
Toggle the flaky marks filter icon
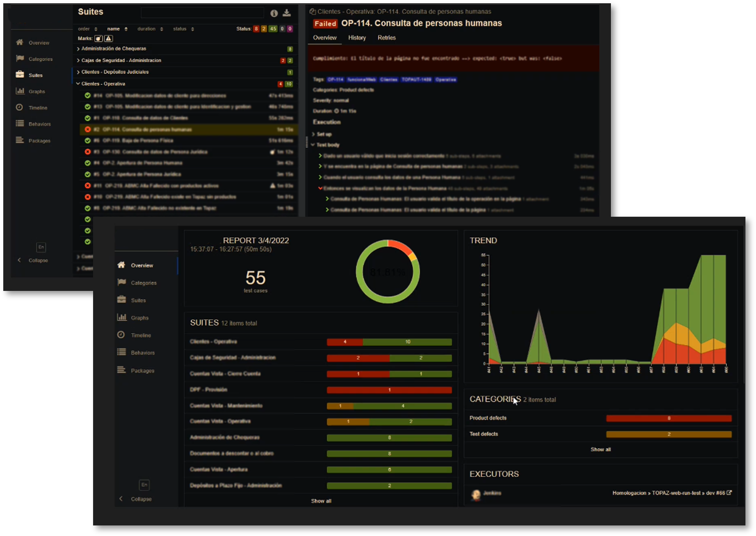click(99, 39)
